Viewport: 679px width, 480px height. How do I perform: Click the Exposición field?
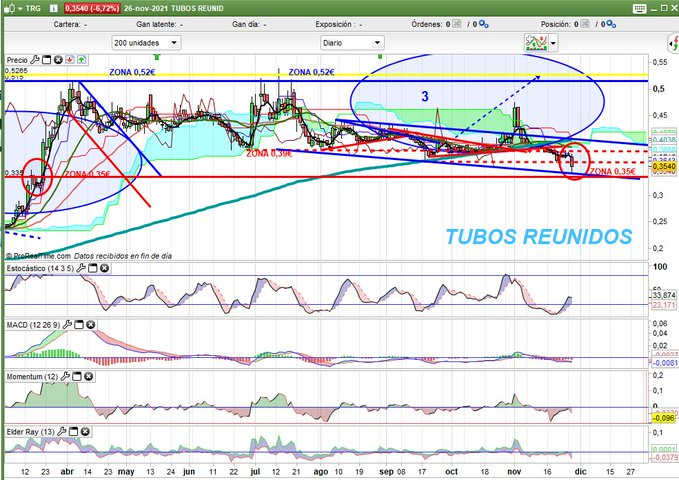pos(338,25)
